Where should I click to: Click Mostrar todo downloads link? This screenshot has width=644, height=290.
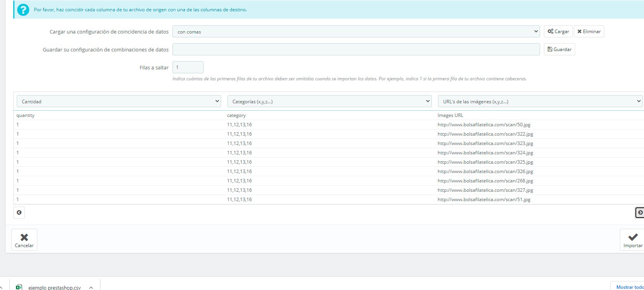click(630, 287)
